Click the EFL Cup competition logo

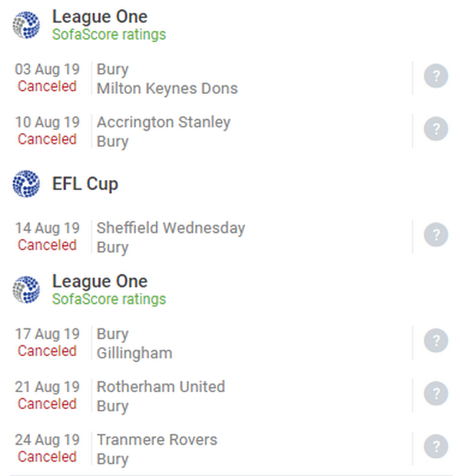tap(26, 184)
